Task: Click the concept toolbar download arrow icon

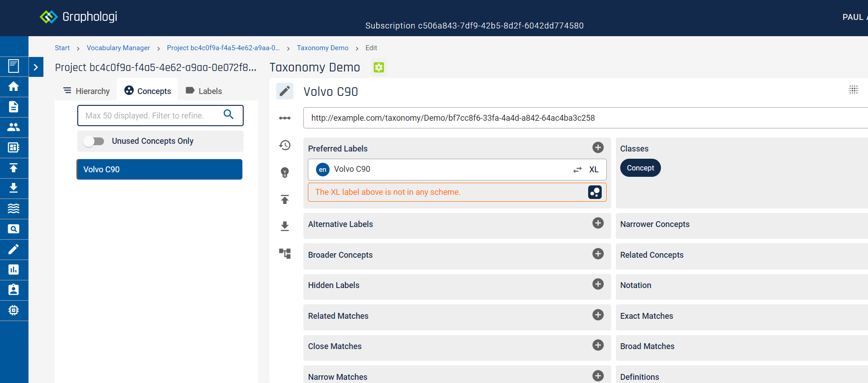Action: (x=285, y=226)
